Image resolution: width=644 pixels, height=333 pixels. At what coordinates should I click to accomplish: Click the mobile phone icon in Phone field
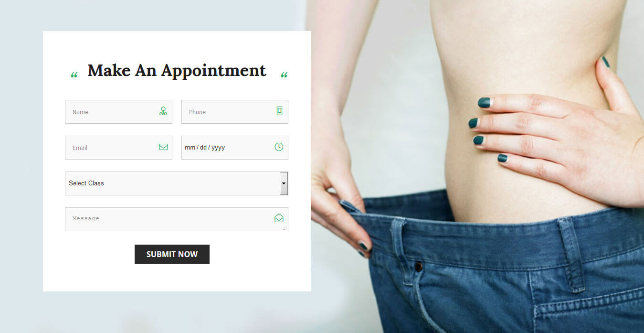279,111
